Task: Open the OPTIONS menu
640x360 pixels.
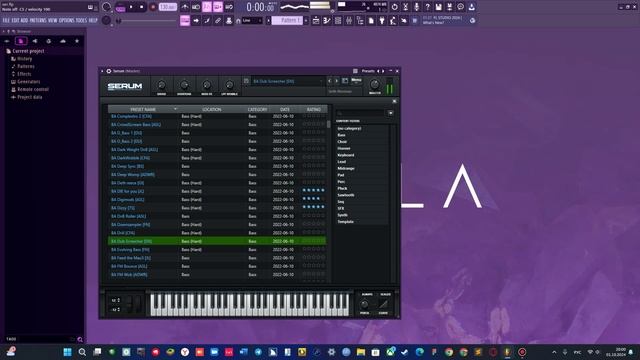Action: click(67, 20)
